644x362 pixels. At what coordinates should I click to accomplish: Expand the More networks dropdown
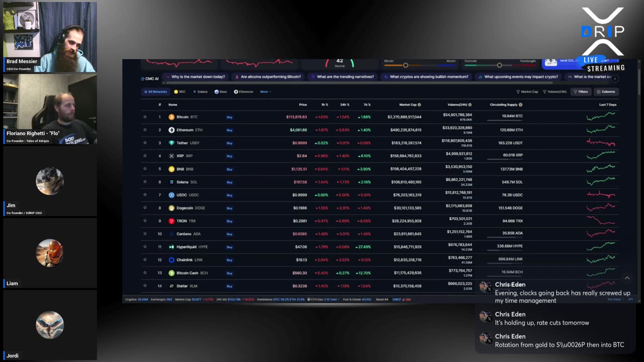(x=265, y=92)
